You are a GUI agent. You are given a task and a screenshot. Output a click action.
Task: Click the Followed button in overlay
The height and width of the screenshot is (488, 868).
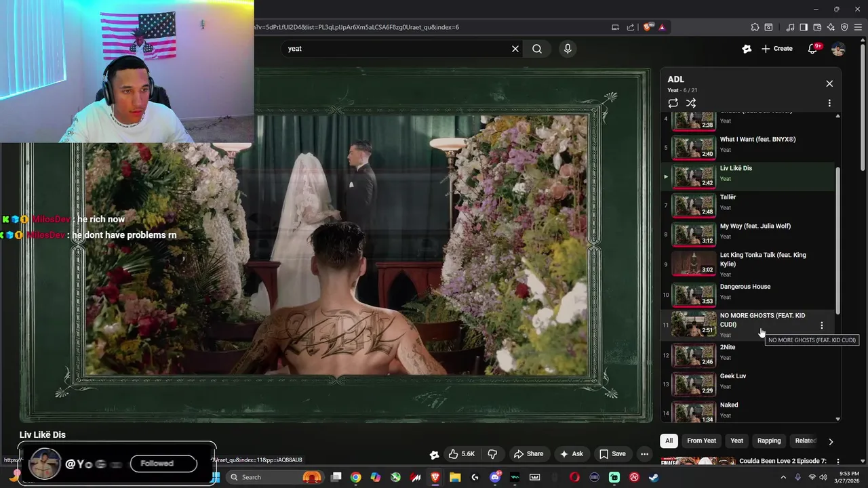click(x=163, y=464)
